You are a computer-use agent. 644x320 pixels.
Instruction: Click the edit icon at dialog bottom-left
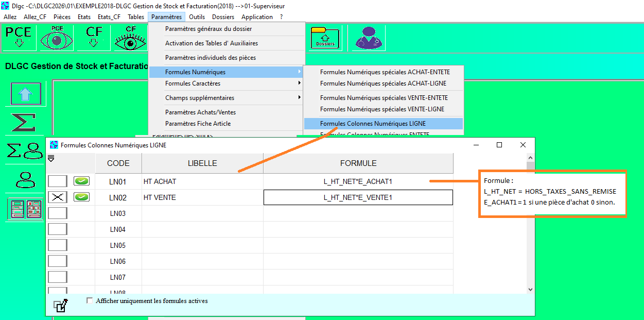pos(61,306)
